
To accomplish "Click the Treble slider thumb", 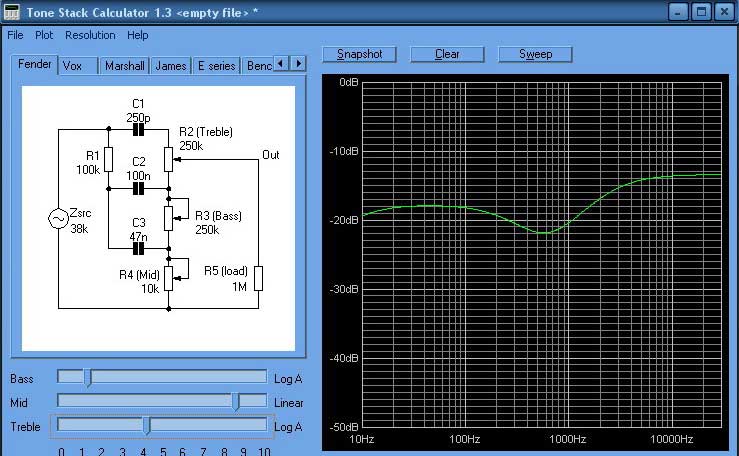I will point(147,426).
